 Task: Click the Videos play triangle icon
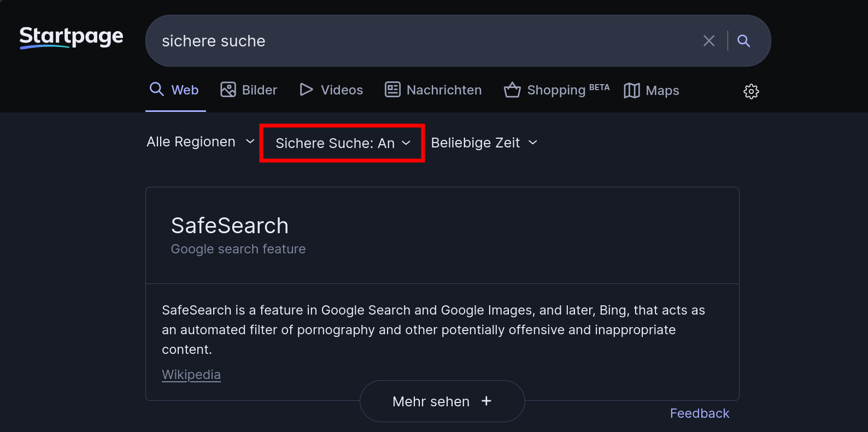306,90
